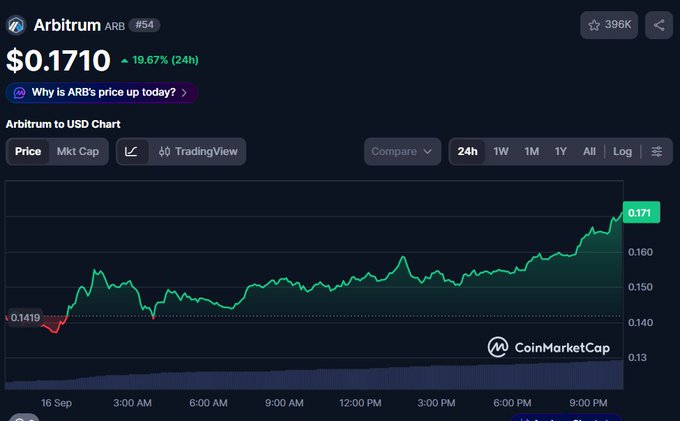
Task: Click the 0.1419 opening price label
Action: tap(25, 318)
